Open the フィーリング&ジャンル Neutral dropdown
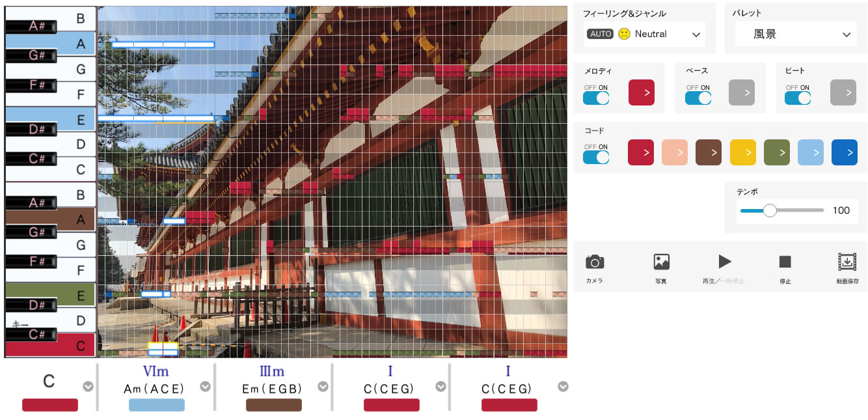 pos(644,34)
